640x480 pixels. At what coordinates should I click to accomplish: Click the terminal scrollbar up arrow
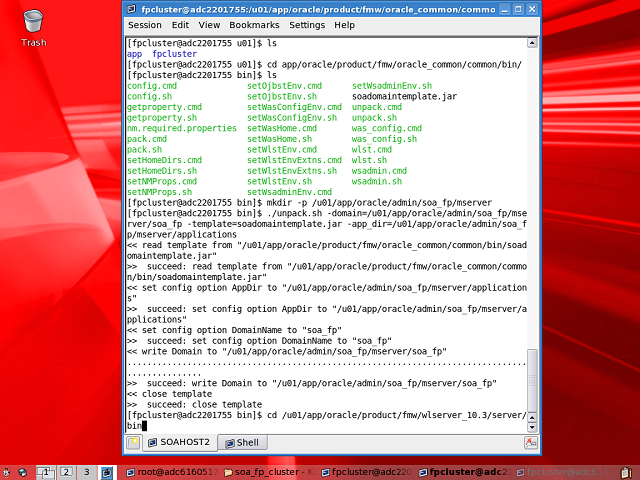click(x=532, y=43)
